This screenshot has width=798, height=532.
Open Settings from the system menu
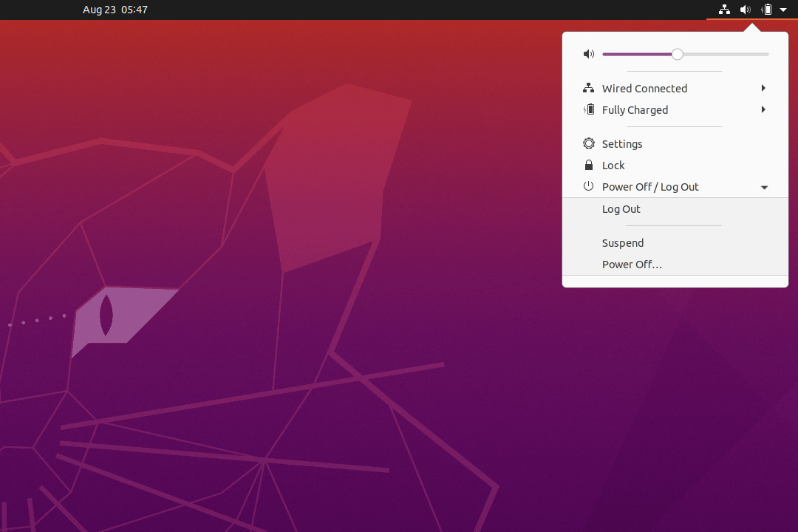pyautogui.click(x=675, y=143)
